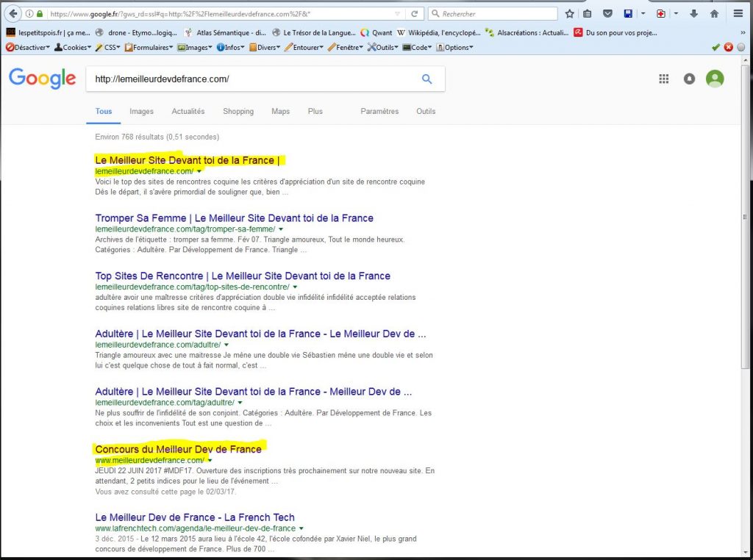Image resolution: width=753 pixels, height=560 pixels.
Task: Open the Formulaires toolbar menu
Action: point(149,47)
